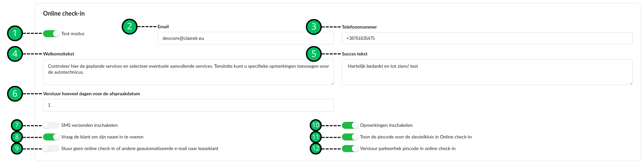Enable SMS verzenden inschakelen switch
The height and width of the screenshot is (164, 644).
pyautogui.click(x=51, y=125)
